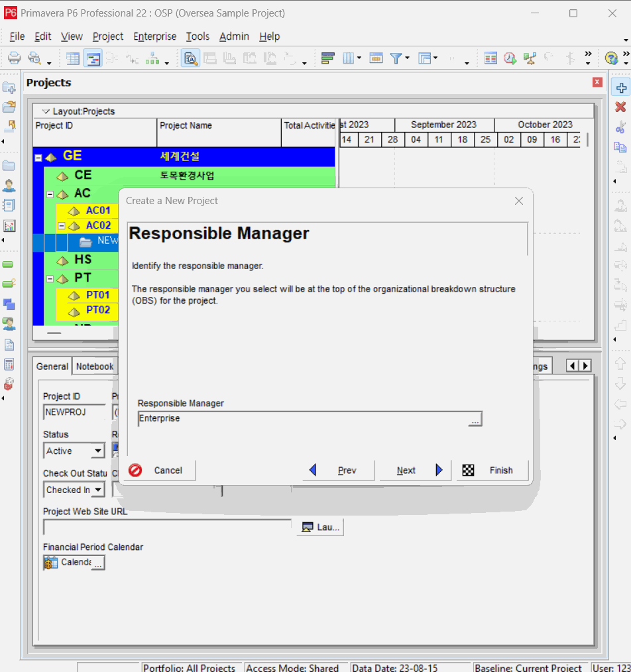Screen dimensions: 631x672
Task: Click the Print icon in toolbar
Action: point(14,58)
